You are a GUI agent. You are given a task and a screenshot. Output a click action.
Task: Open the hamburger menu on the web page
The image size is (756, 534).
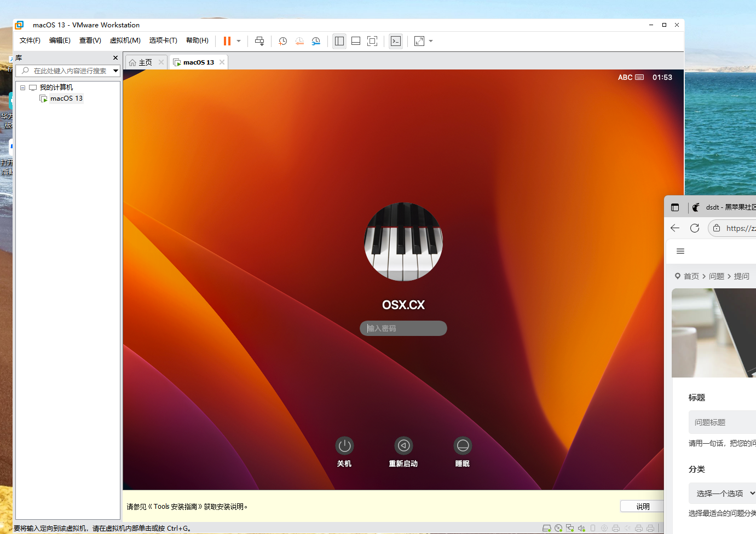[x=680, y=251]
